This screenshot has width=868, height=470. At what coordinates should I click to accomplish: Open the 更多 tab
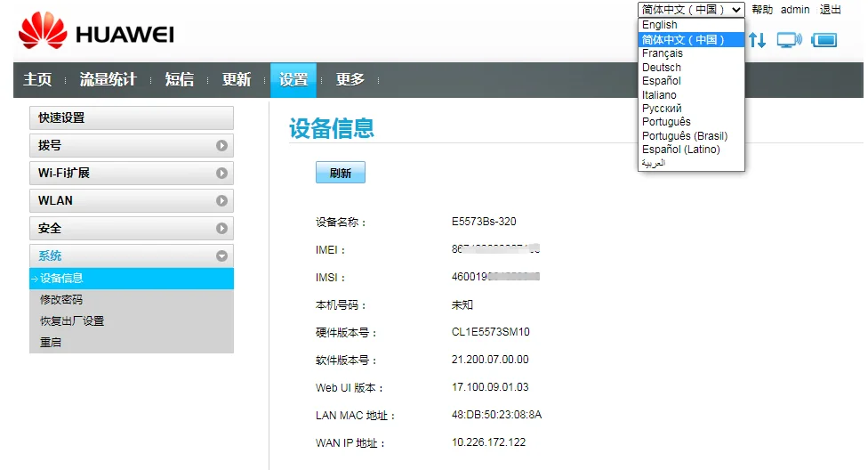click(x=350, y=80)
